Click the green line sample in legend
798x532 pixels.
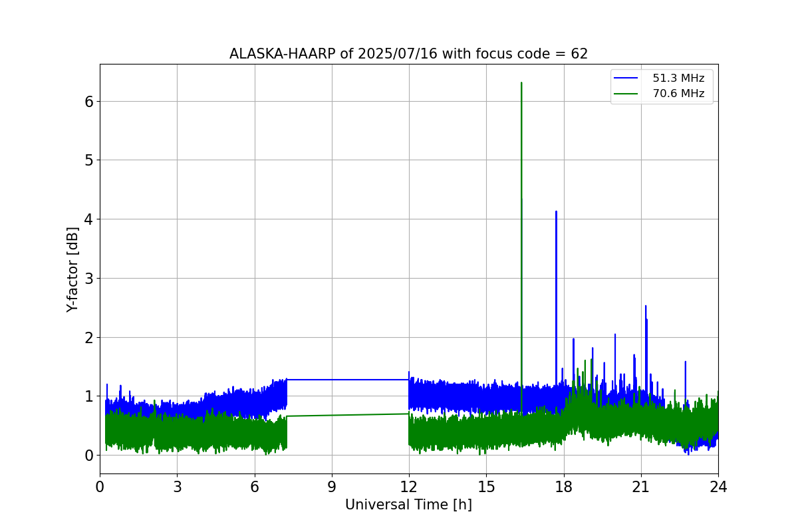point(626,94)
